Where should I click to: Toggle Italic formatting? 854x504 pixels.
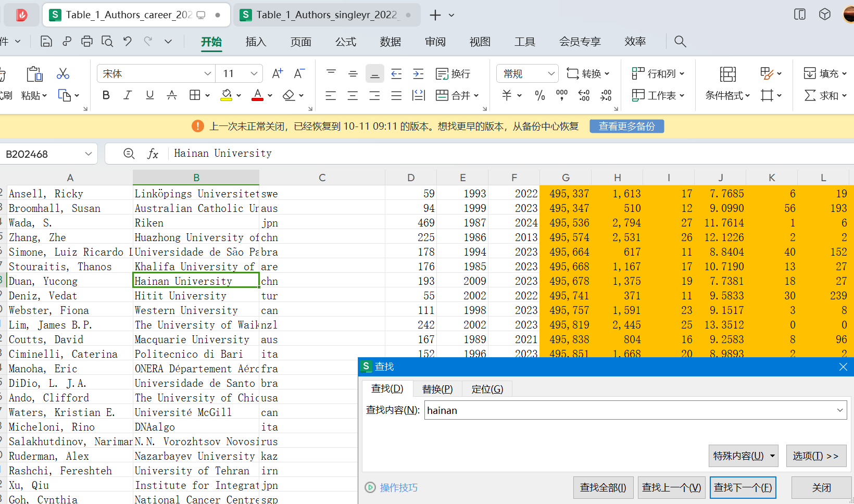[128, 95]
